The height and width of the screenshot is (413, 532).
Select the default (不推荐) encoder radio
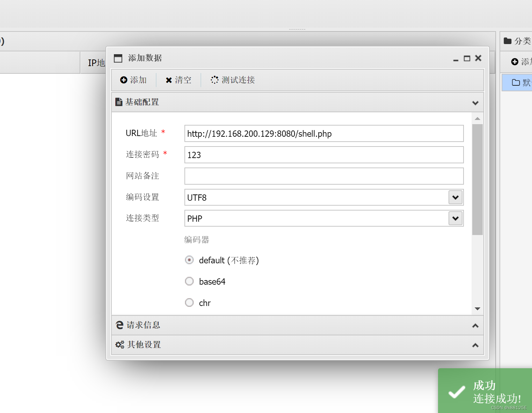point(189,260)
